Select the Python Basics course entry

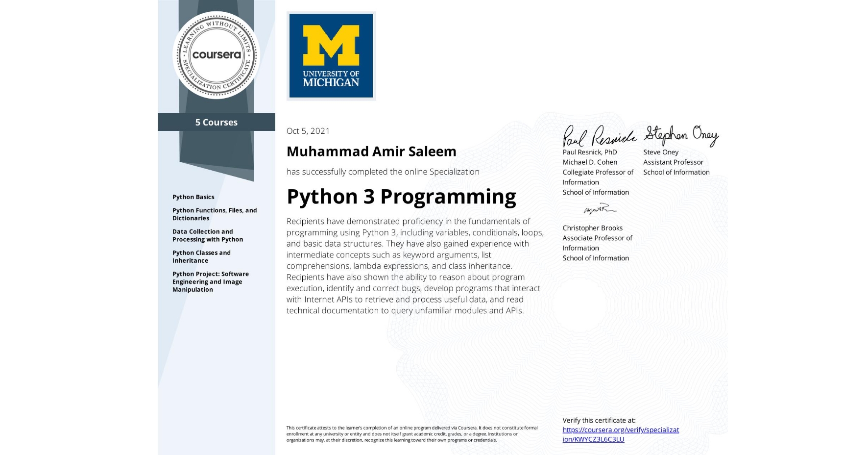(193, 197)
